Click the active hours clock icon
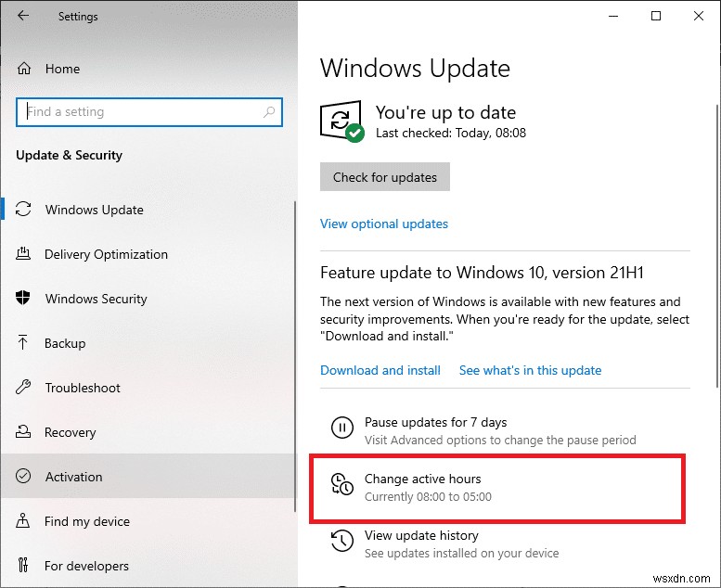Screen dimensions: 721x588 (341, 485)
